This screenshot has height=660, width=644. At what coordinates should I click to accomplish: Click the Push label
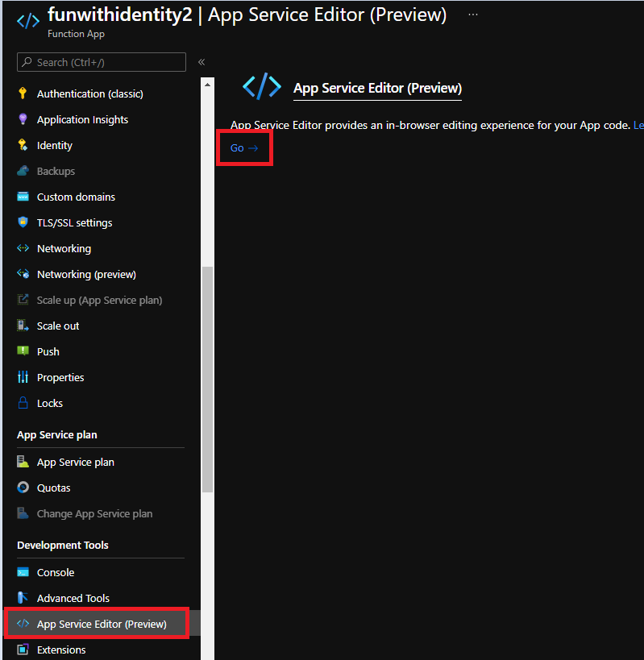pos(48,351)
